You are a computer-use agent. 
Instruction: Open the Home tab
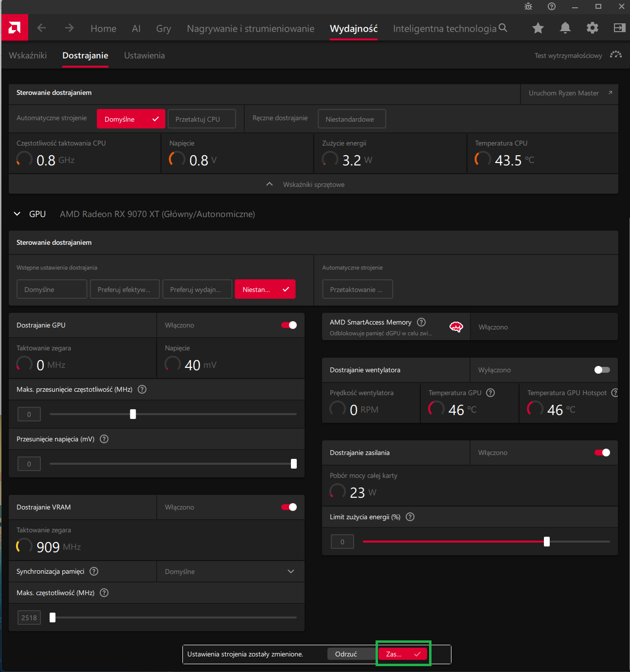point(104,28)
